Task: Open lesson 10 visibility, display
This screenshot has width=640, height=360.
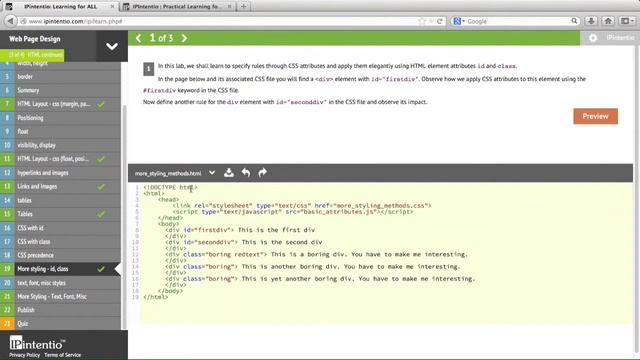Action: [60, 145]
